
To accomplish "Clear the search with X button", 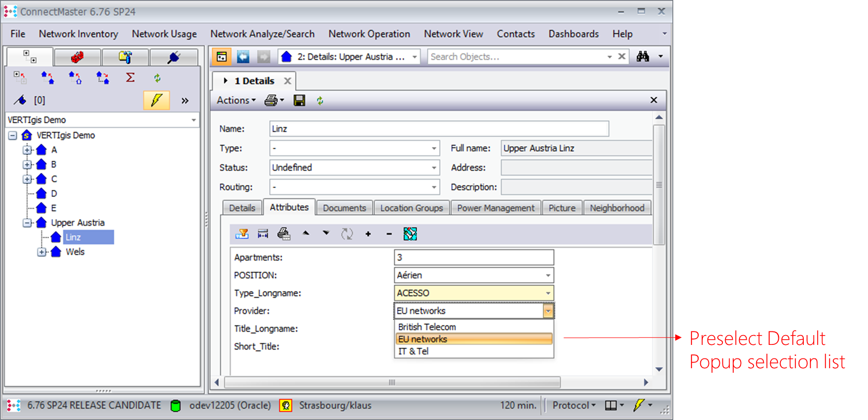I will (x=622, y=56).
